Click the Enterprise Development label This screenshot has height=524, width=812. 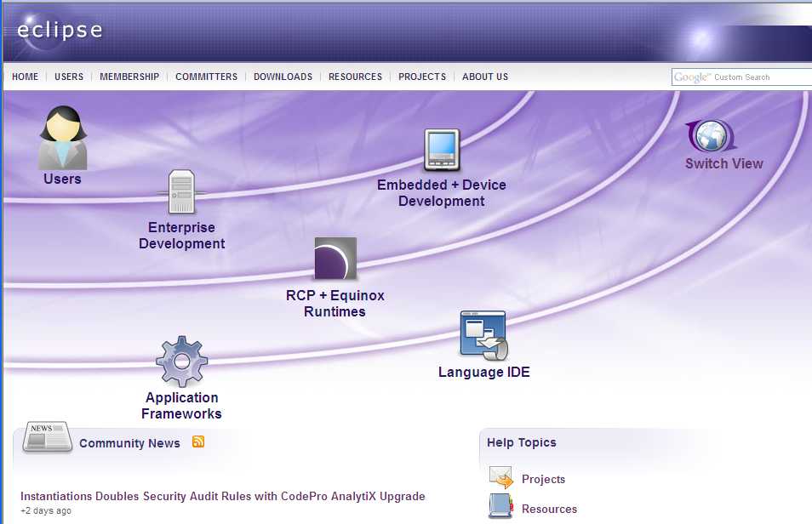tap(182, 236)
